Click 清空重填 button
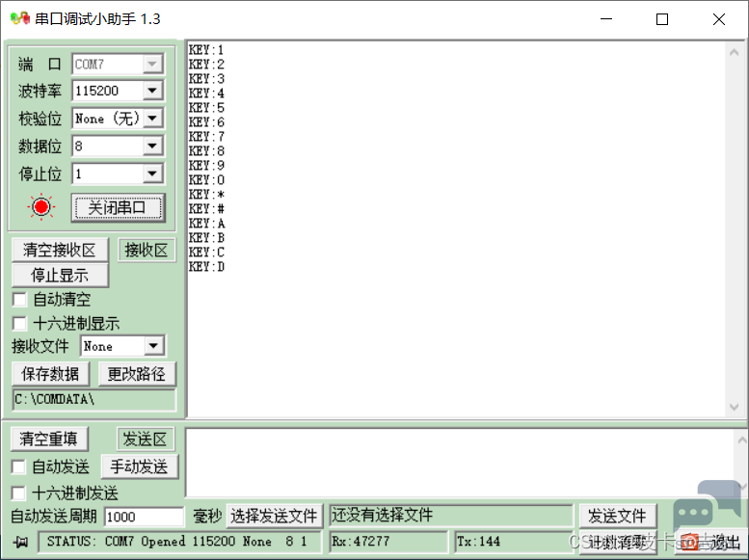The height and width of the screenshot is (560, 749). point(49,439)
